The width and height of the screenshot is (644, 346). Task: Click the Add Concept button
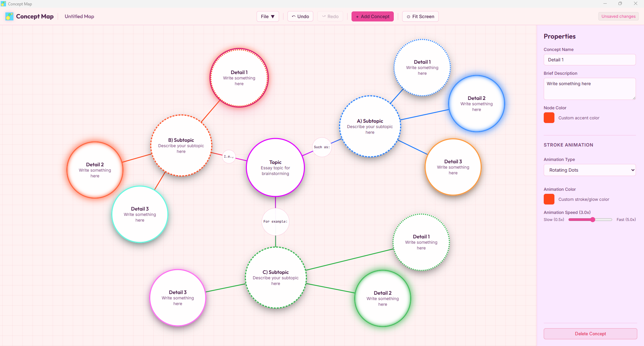click(373, 16)
